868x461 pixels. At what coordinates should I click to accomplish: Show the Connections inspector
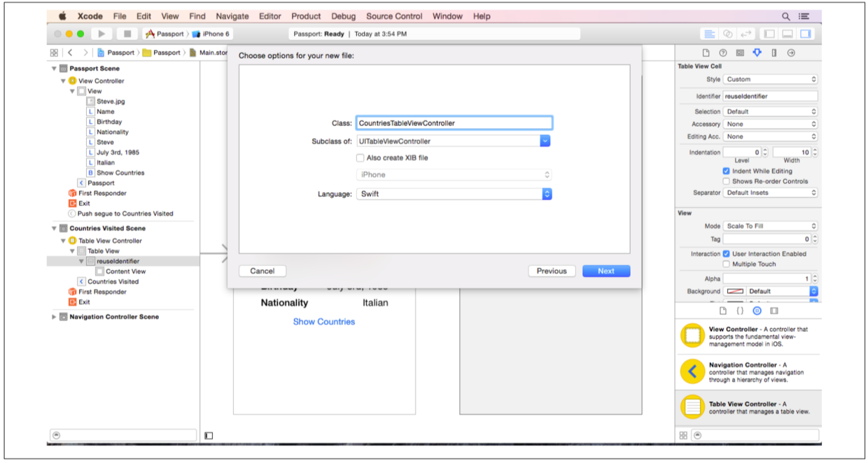tap(791, 52)
